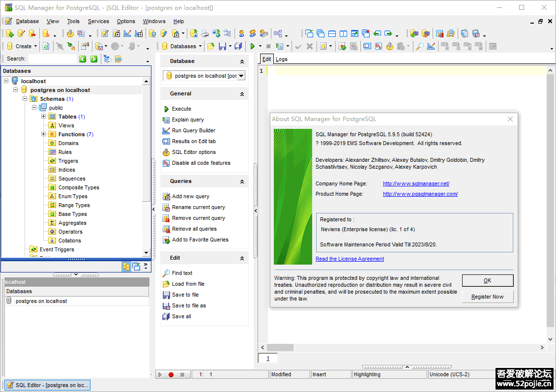Click Read the License Agreement link

pyautogui.click(x=350, y=259)
